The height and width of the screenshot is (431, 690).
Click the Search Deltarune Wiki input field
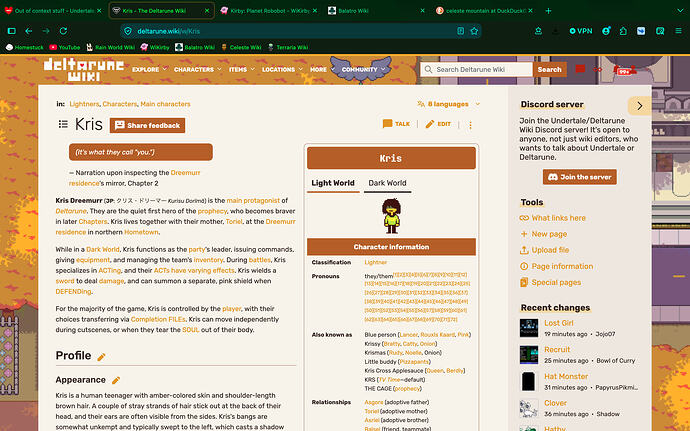[477, 70]
